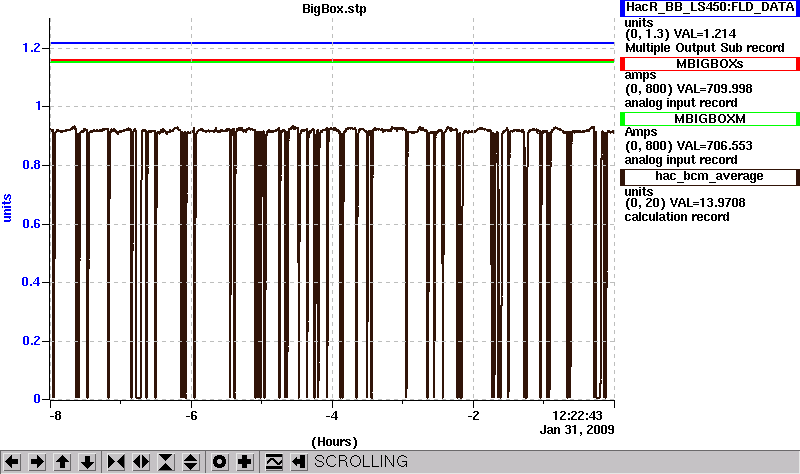
Task: Click the VAL=709.998 reading
Action: (x=713, y=89)
